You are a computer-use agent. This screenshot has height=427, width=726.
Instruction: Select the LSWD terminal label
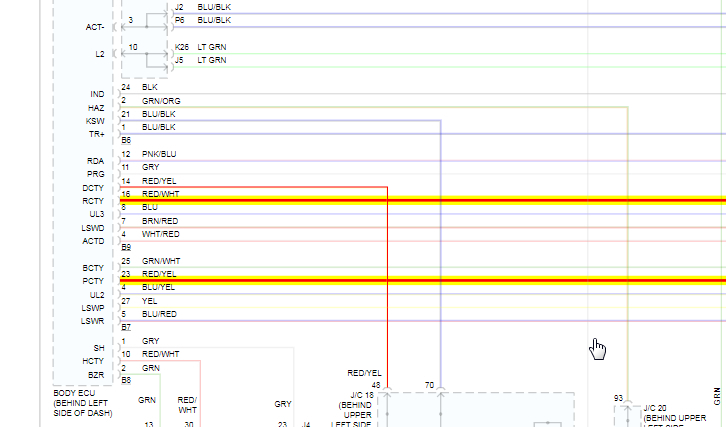tap(93, 228)
